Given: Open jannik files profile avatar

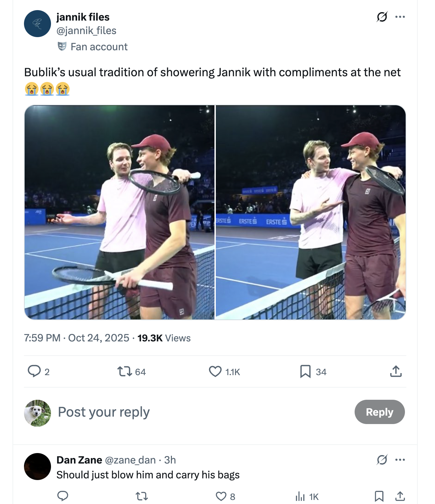Looking at the screenshot, I should click(x=37, y=24).
